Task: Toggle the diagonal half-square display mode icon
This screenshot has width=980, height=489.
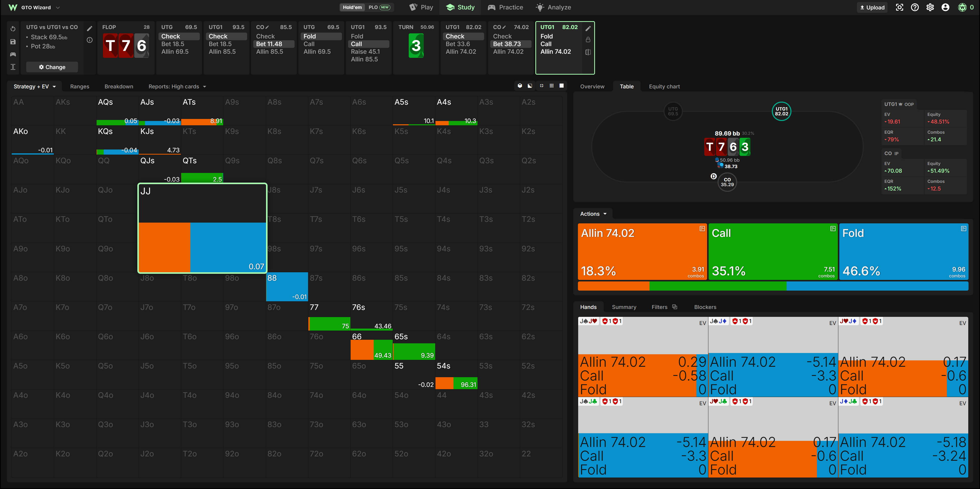Action: click(530, 86)
